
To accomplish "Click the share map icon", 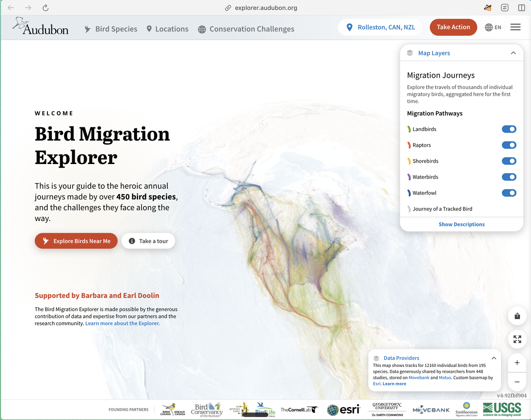I will [517, 316].
